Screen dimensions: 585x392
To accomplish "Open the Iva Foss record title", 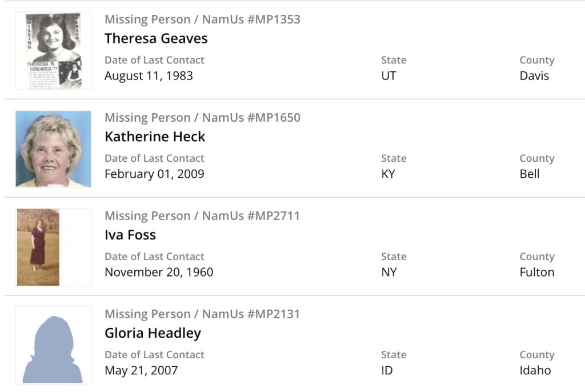I will tap(130, 235).
